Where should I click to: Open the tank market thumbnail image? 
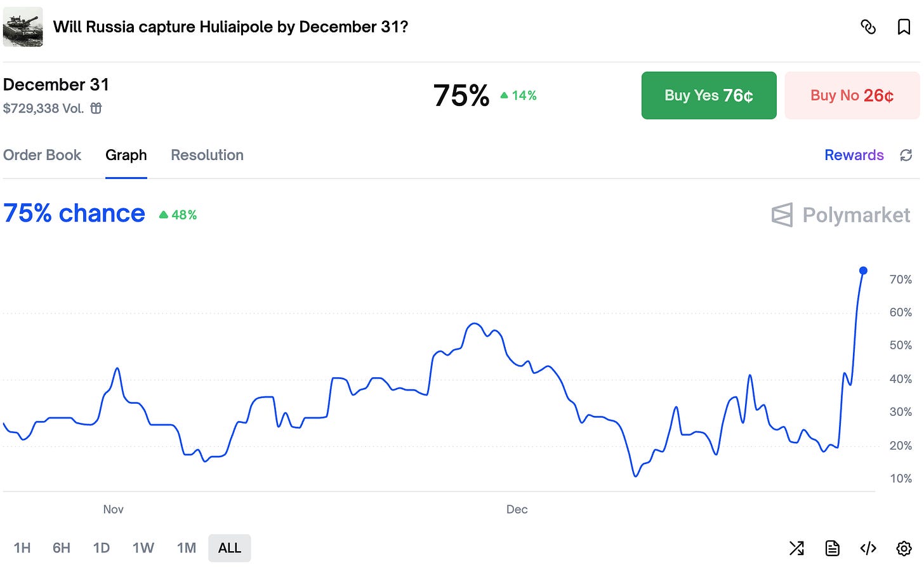click(23, 27)
